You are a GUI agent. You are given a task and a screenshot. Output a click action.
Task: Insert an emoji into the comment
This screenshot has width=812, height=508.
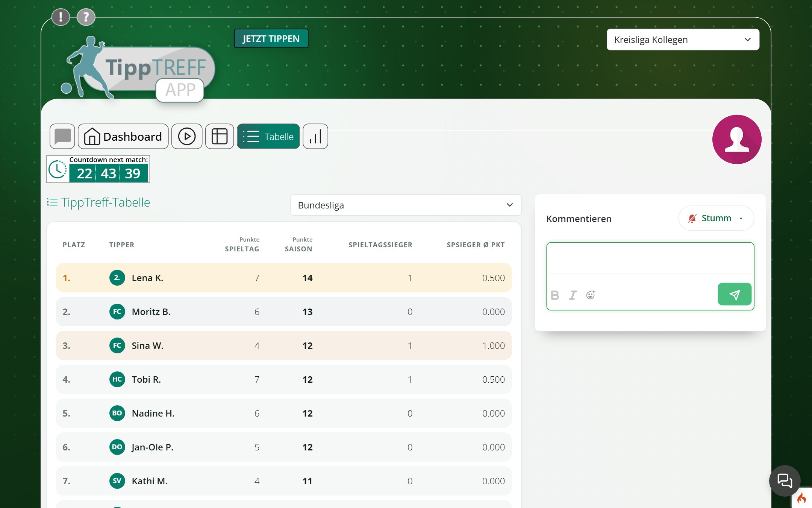pyautogui.click(x=591, y=295)
